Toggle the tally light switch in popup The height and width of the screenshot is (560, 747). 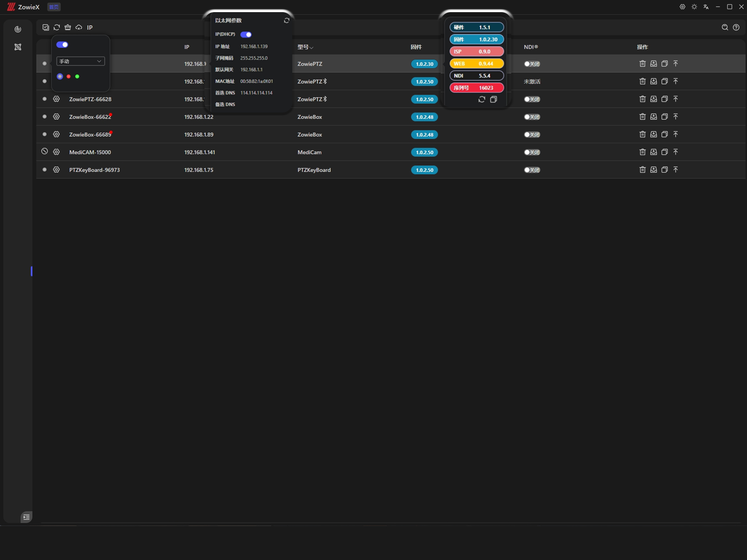62,45
